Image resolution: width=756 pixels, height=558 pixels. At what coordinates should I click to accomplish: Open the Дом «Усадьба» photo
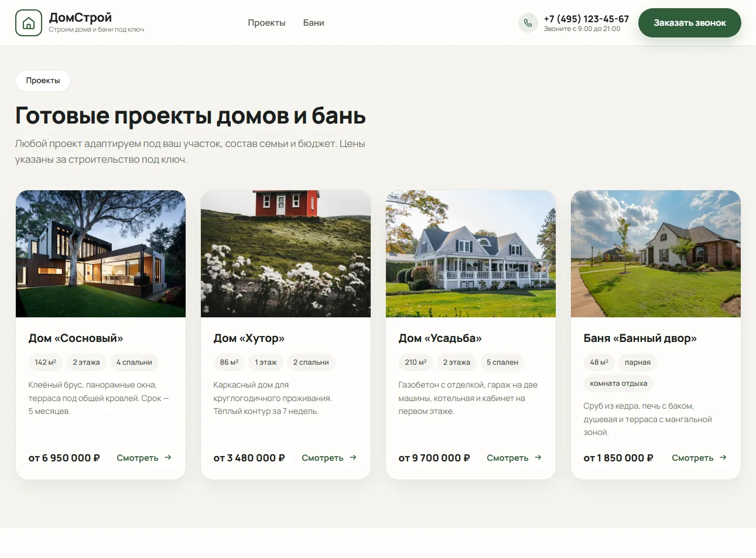click(x=471, y=254)
